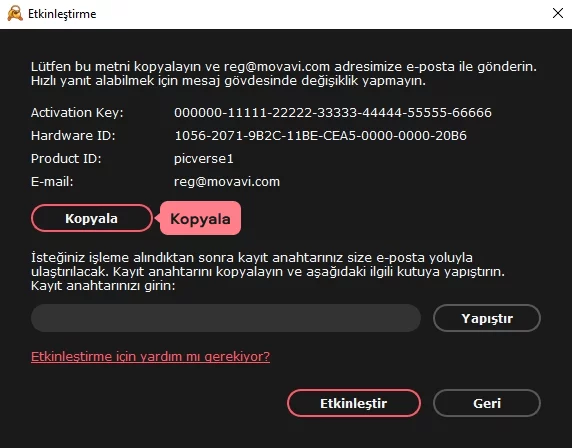572x448 pixels.
Task: Go back using the Geri button
Action: [487, 403]
